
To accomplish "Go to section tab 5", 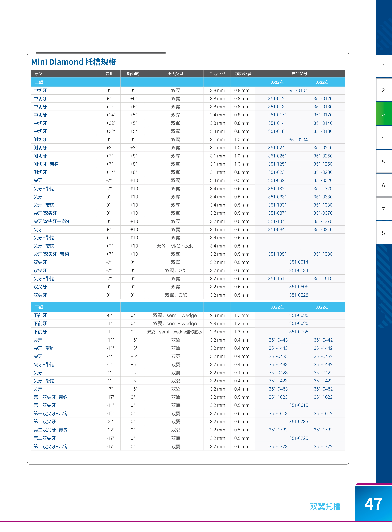I will tap(383, 161).
